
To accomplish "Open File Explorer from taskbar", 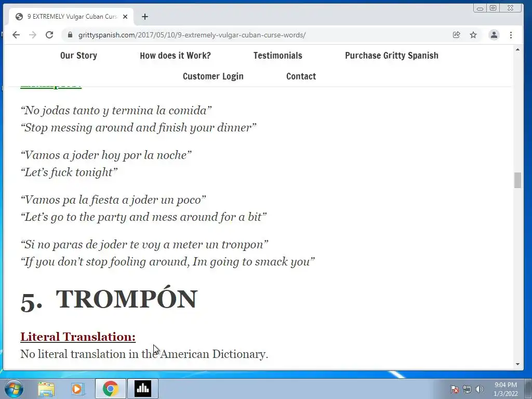I will click(x=46, y=389).
